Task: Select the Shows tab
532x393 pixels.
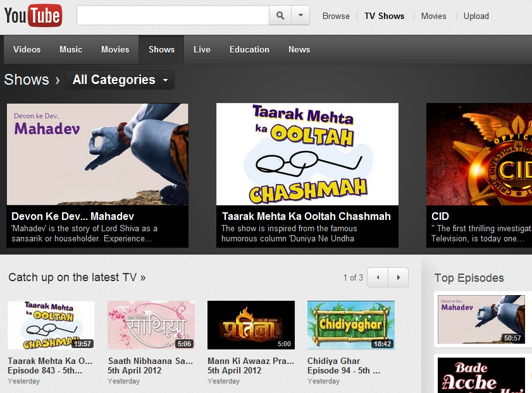Action: pyautogui.click(x=161, y=49)
